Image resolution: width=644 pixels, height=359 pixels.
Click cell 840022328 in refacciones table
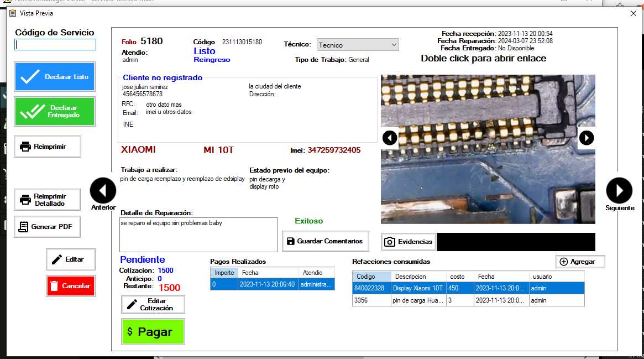(371, 288)
